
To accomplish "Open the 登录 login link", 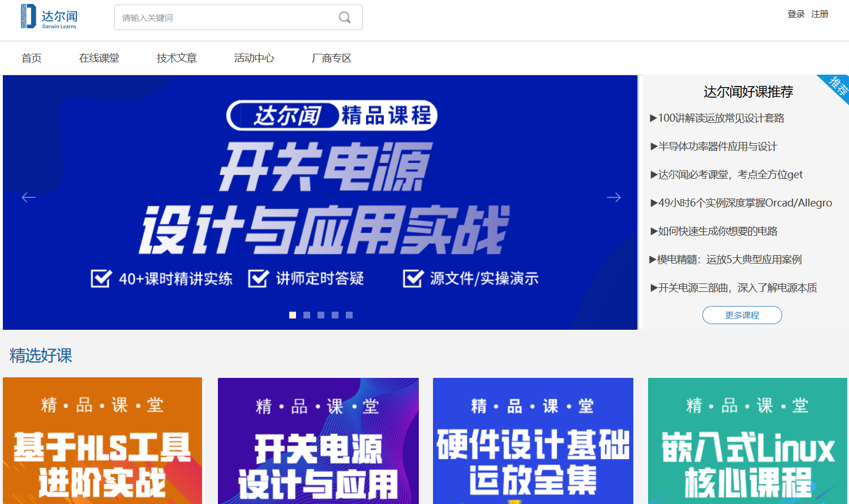I will click(x=796, y=14).
